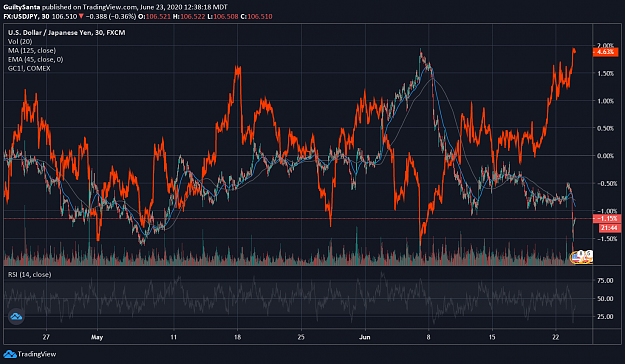
Task: Click the 75.00 RSI axis label
Action: pos(605,281)
